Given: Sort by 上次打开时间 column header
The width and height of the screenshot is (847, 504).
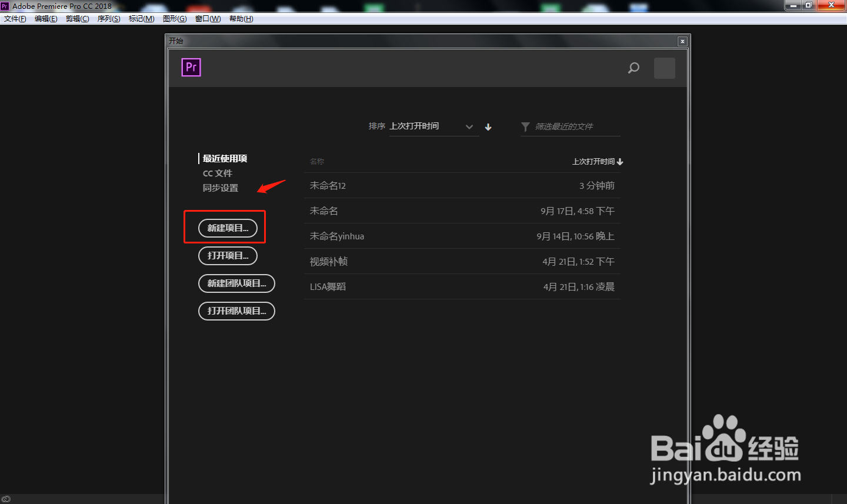Looking at the screenshot, I should click(598, 162).
